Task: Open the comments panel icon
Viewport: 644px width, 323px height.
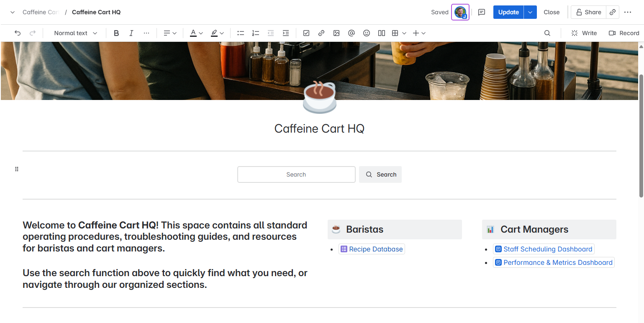Action: point(482,12)
